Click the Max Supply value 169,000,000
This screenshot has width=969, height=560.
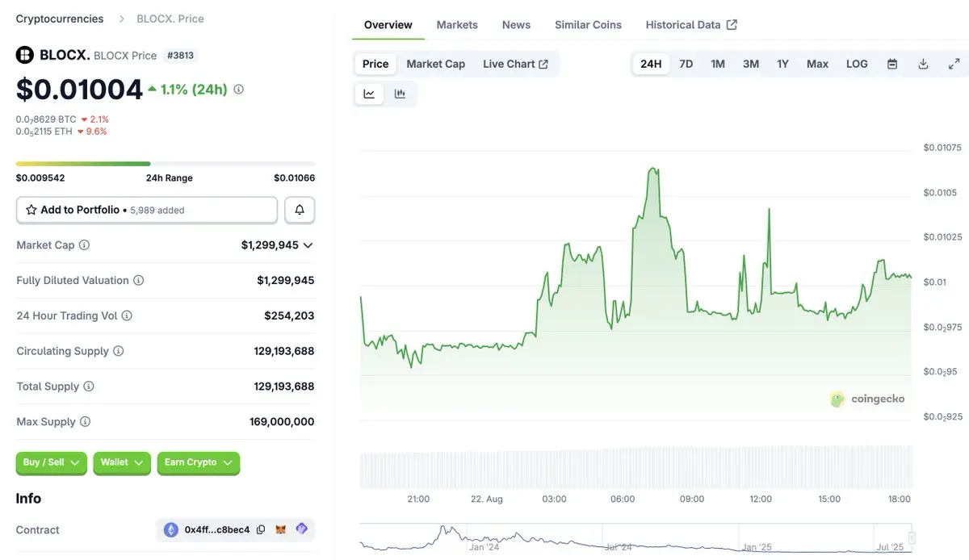[x=282, y=422]
